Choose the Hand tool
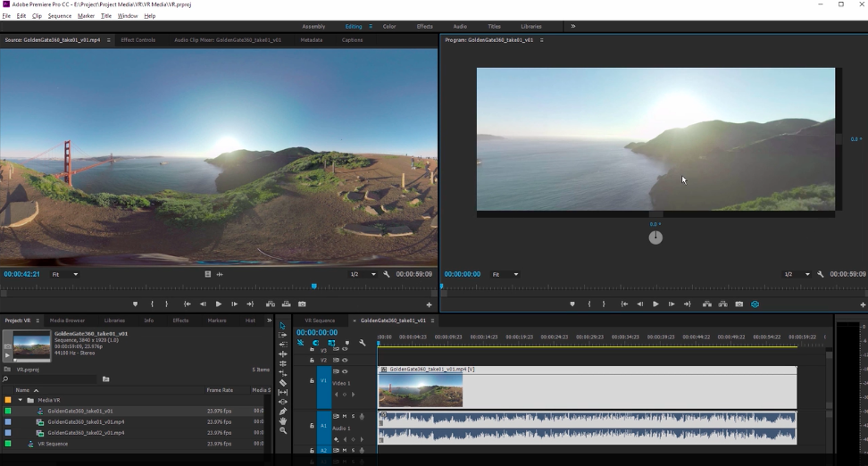868x466 pixels. [283, 420]
